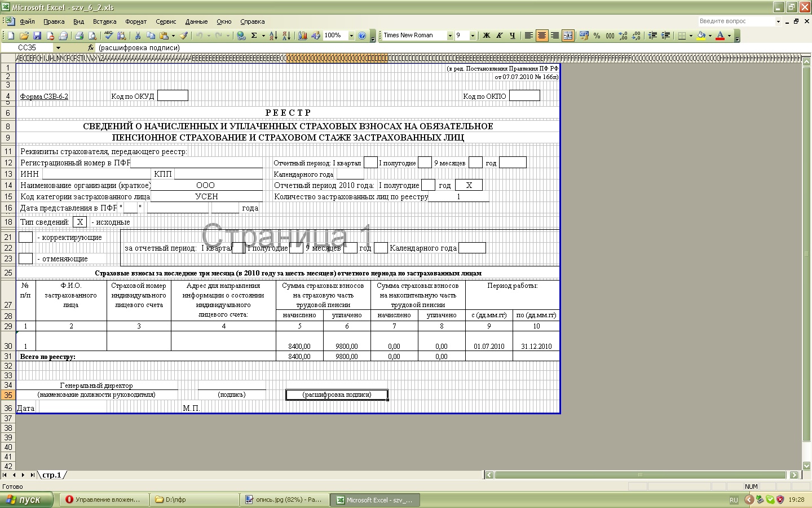The width and height of the screenshot is (812, 508).
Task: Launch the Chart Wizard
Action: 303,36
